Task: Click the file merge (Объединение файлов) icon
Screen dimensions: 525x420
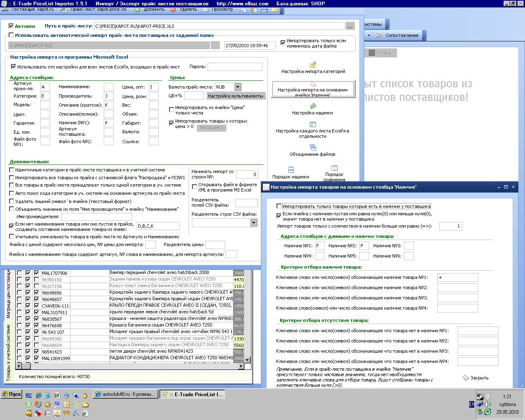Action: (313, 147)
